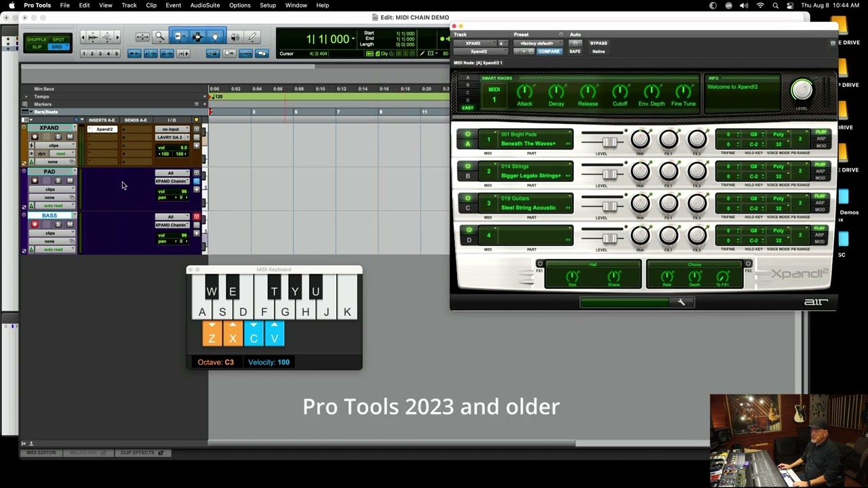The width and height of the screenshot is (868, 488).
Task: Click the Tab to Transients button
Action: point(134,54)
